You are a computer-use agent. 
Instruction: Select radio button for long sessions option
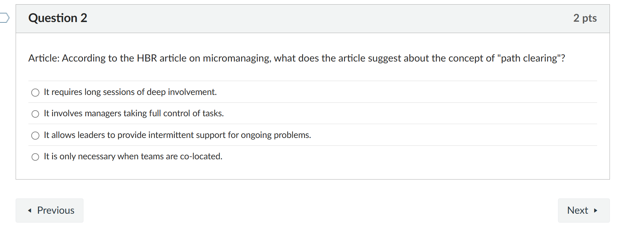click(x=35, y=92)
